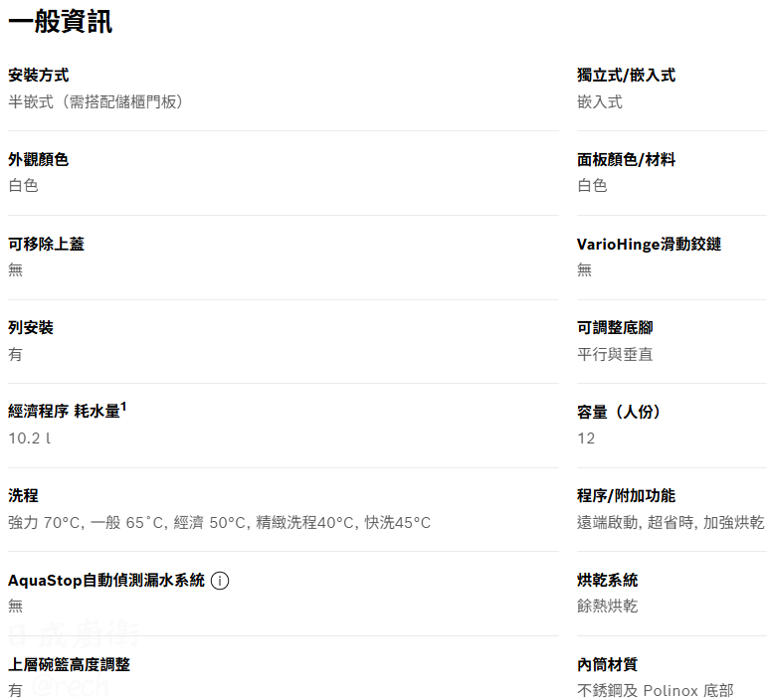Select the 上層碗籃高度調整 label
Screen dimensions: 767x700
click(x=69, y=664)
